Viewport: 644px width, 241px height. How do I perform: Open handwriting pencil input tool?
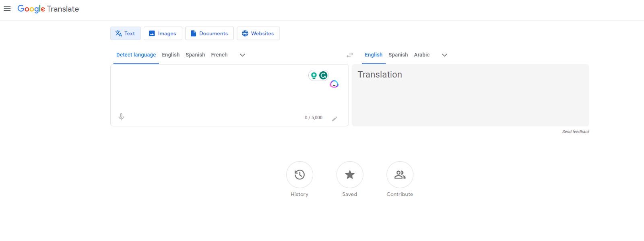(x=334, y=118)
